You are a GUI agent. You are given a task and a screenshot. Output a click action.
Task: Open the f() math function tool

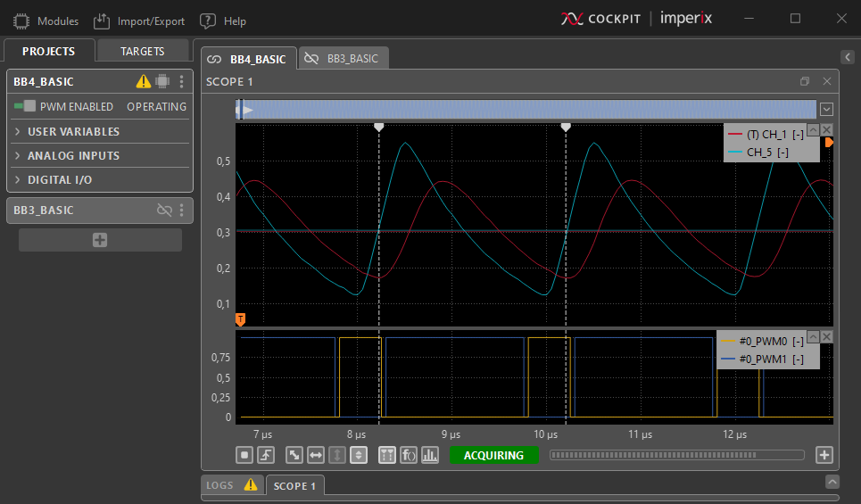(x=409, y=455)
